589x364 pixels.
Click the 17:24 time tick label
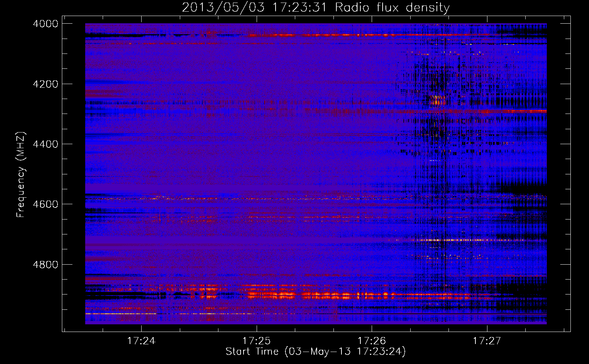(x=141, y=341)
